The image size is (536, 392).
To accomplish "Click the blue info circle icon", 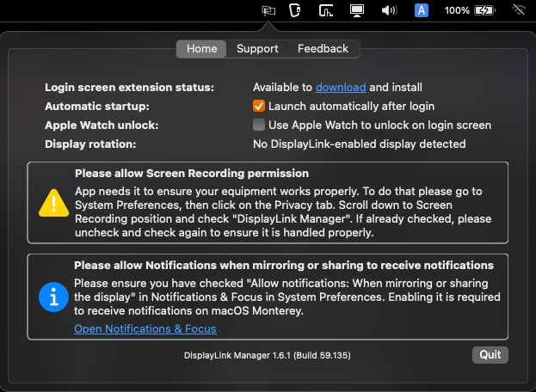I will (x=53, y=297).
